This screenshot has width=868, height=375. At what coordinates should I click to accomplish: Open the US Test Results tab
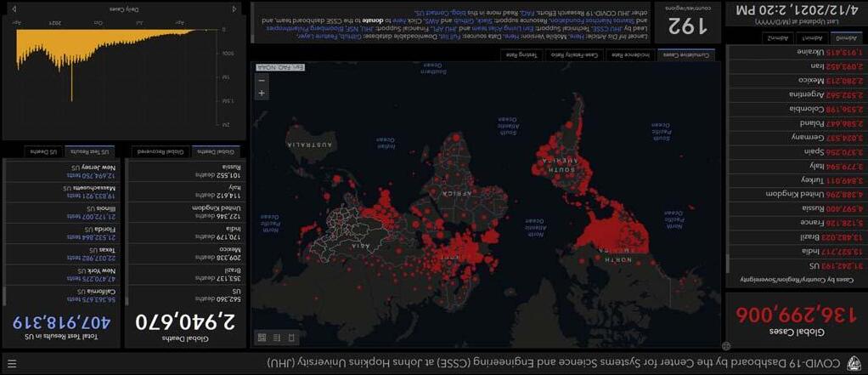coord(90,151)
